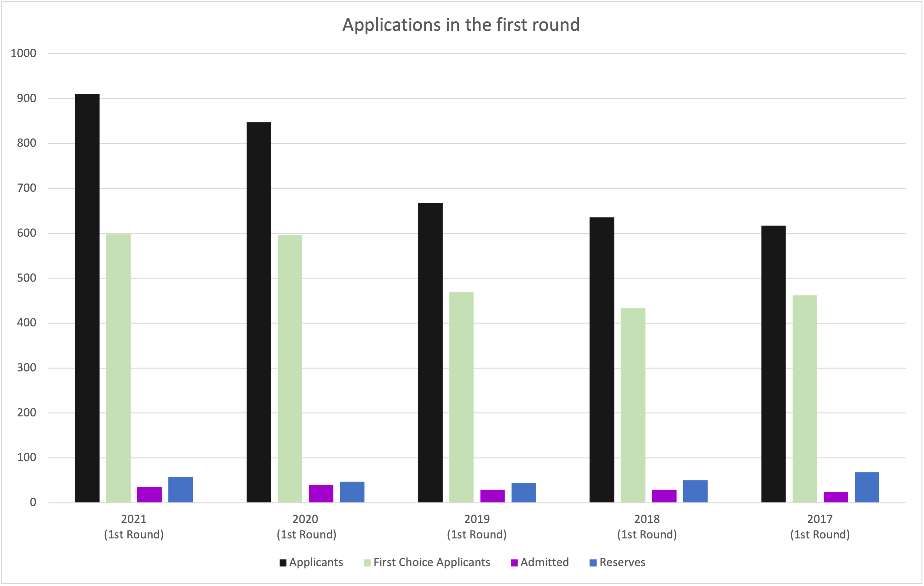
Task: Click the 2021 (1st Round) axis label
Action: pos(134,527)
